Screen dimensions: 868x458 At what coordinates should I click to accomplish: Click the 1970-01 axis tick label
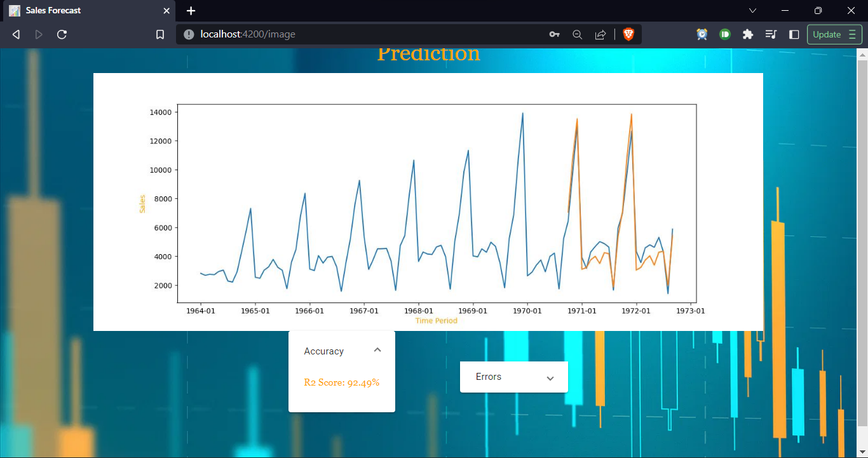(x=527, y=311)
